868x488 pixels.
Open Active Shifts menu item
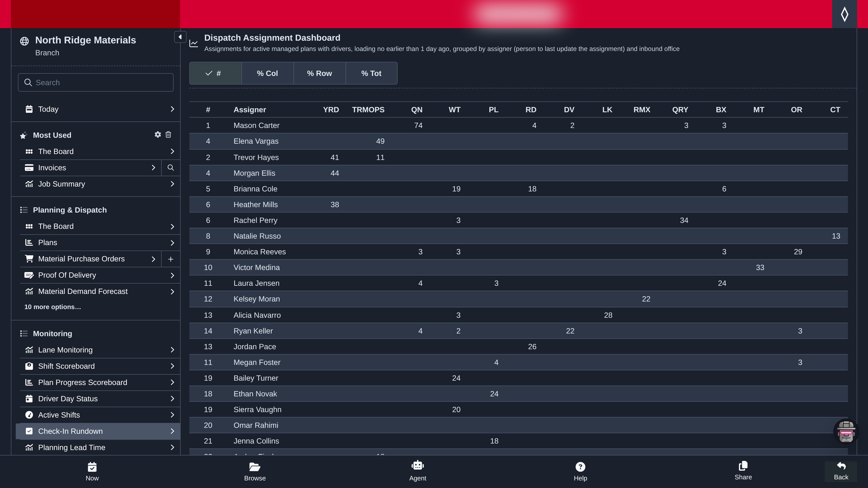point(100,415)
